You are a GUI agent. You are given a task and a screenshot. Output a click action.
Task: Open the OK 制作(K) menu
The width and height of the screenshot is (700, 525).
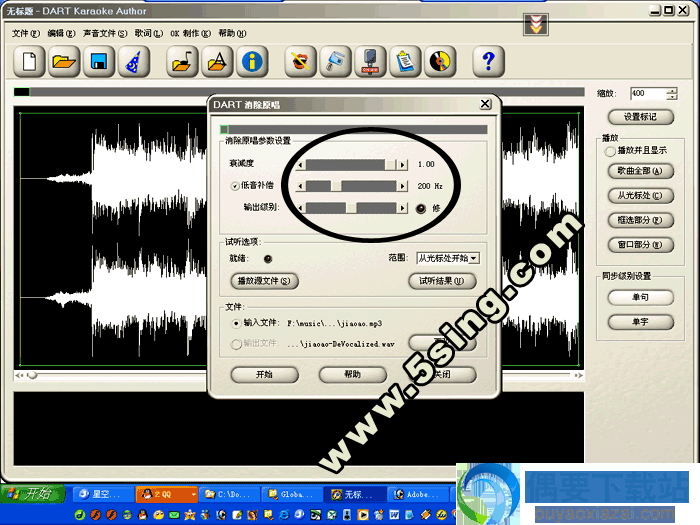click(190, 33)
